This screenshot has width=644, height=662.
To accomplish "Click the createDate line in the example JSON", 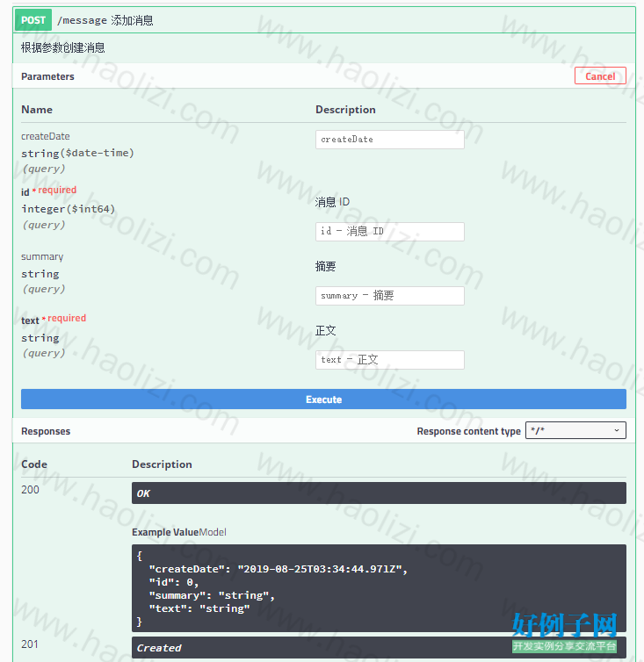I will [279, 569].
